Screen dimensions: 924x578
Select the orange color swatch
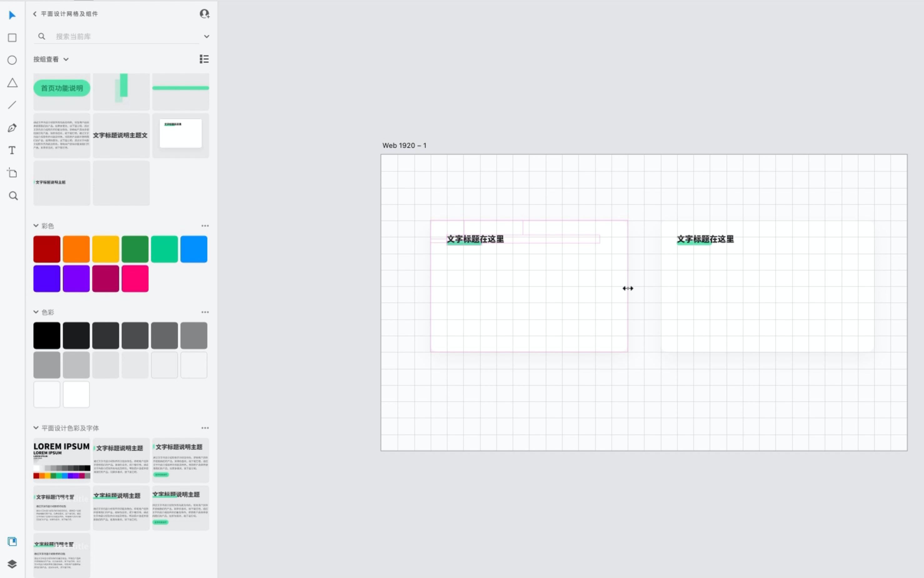76,249
